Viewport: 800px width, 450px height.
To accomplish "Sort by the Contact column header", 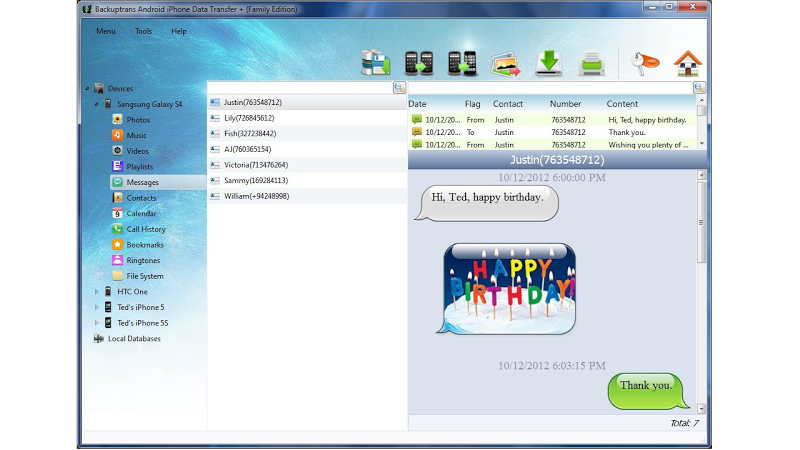I will (508, 104).
